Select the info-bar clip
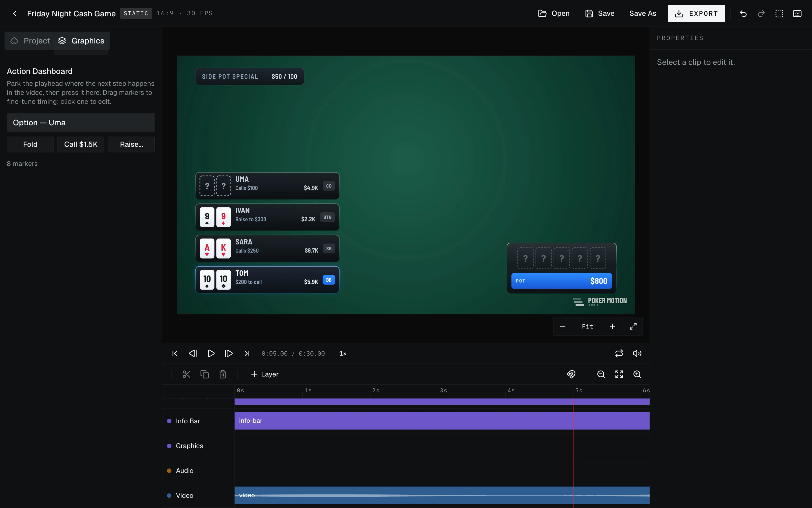Image resolution: width=812 pixels, height=508 pixels. click(442, 421)
